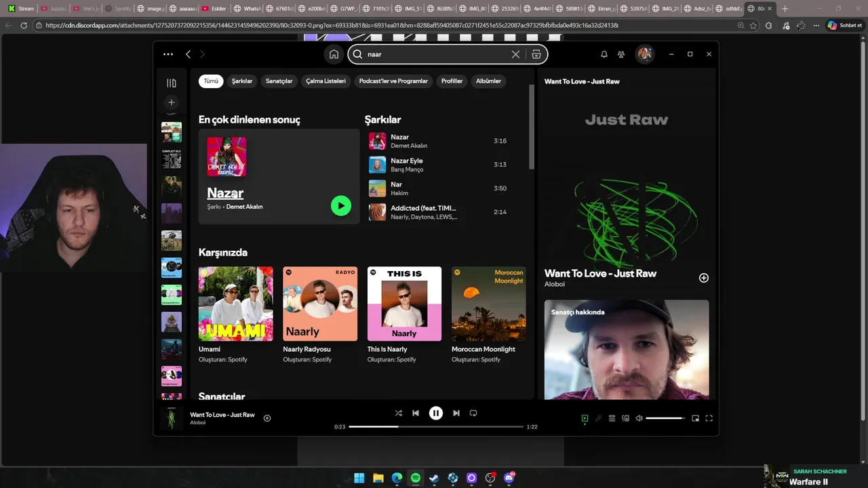The image size is (868, 488).
Task: Open the Demet Akalın artist link in top result
Action: (244, 207)
